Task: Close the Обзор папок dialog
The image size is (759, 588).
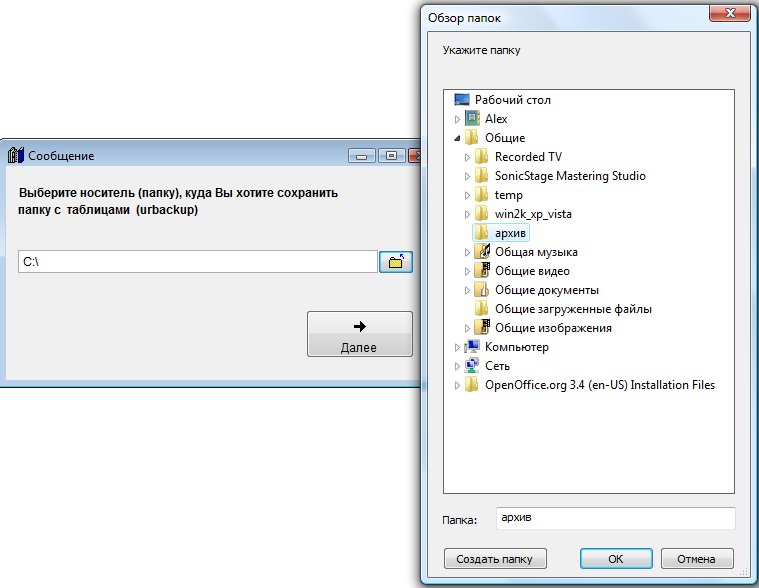Action: pyautogui.click(x=729, y=14)
